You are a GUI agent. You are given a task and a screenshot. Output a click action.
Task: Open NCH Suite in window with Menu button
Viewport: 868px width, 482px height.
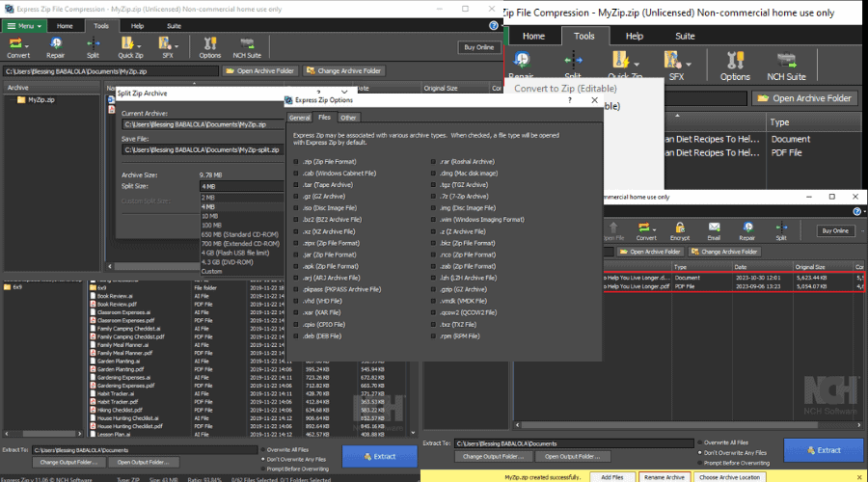coord(247,47)
